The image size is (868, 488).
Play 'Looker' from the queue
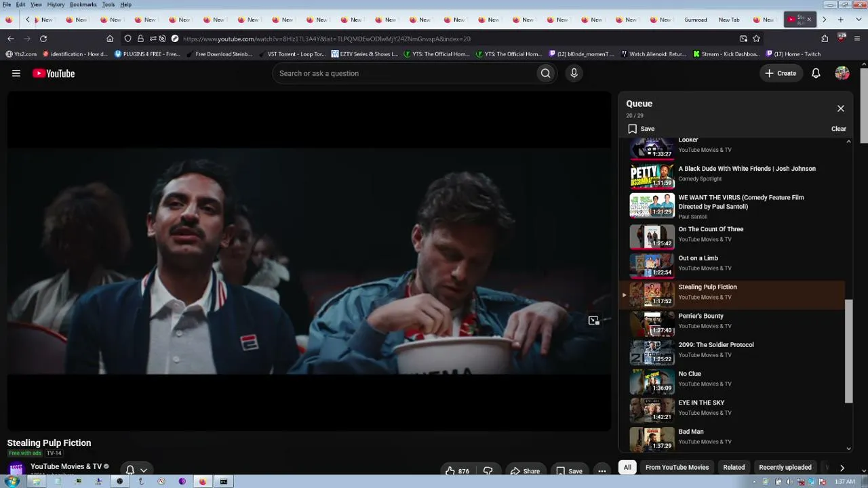point(688,140)
